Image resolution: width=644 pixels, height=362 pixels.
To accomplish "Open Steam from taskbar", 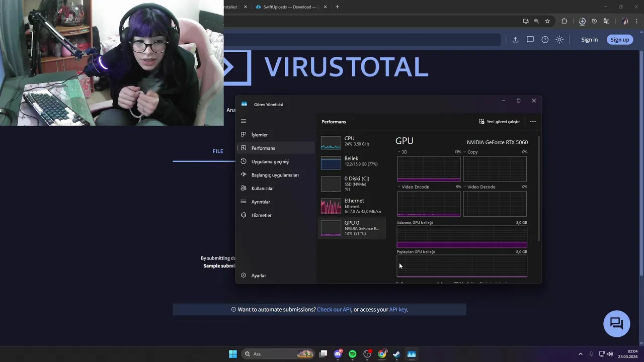I will [x=397, y=354].
